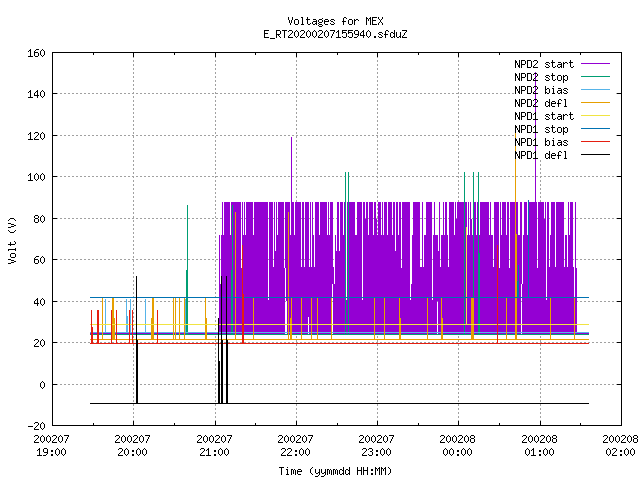
Task: Click the yellow NPD1 start legend line sample
Action: [x=595, y=116]
